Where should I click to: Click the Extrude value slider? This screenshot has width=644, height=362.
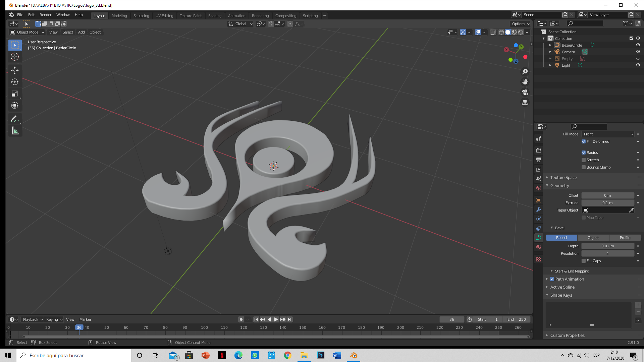tap(607, 203)
